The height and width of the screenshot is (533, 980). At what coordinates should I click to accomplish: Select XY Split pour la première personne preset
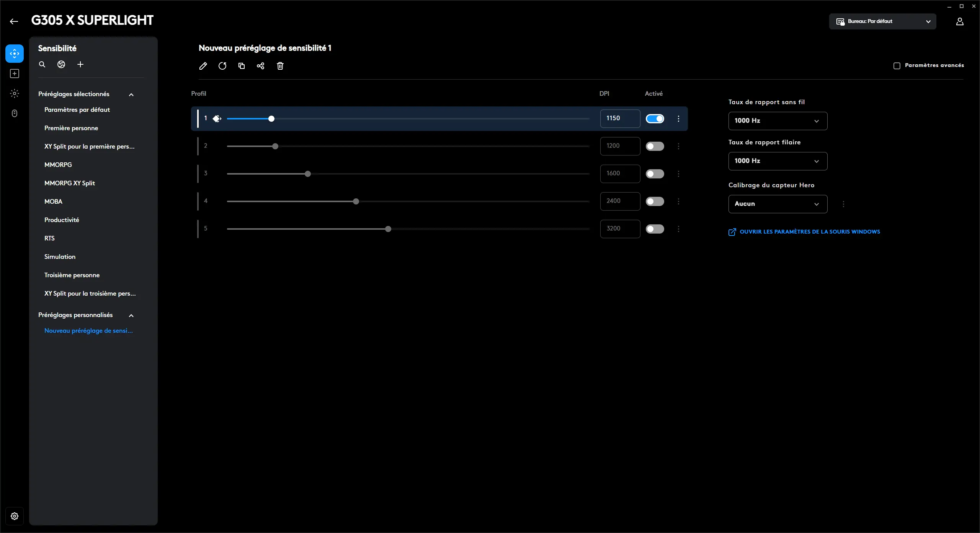pos(90,147)
